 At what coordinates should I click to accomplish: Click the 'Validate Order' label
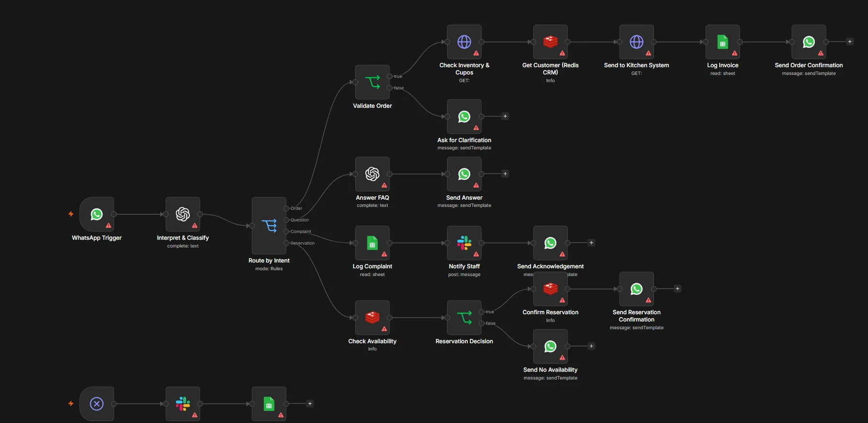pos(372,106)
